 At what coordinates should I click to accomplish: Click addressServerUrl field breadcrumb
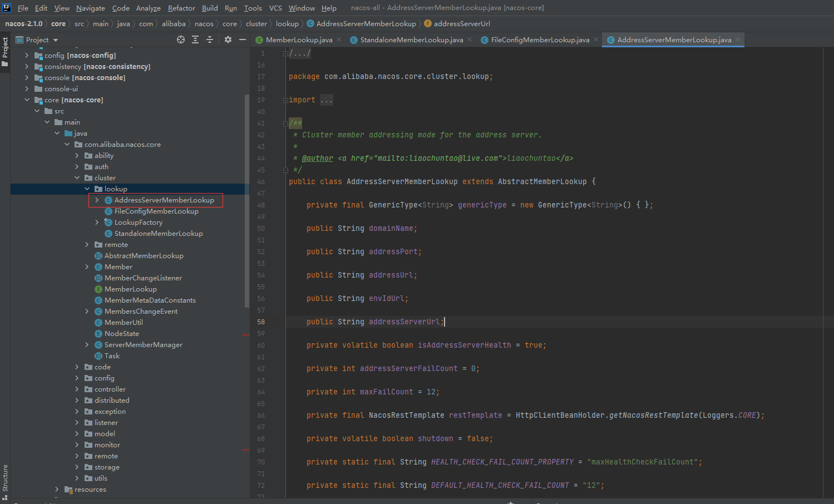462,23
